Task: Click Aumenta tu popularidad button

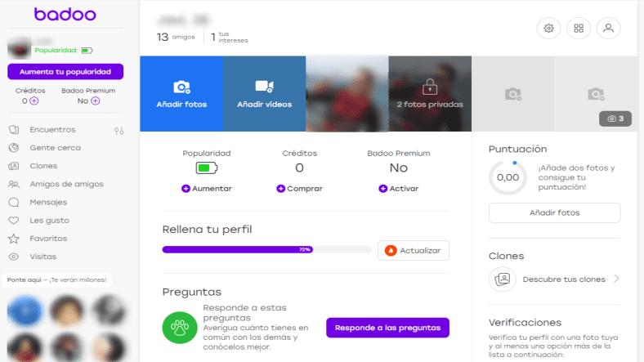Action: pos(65,71)
